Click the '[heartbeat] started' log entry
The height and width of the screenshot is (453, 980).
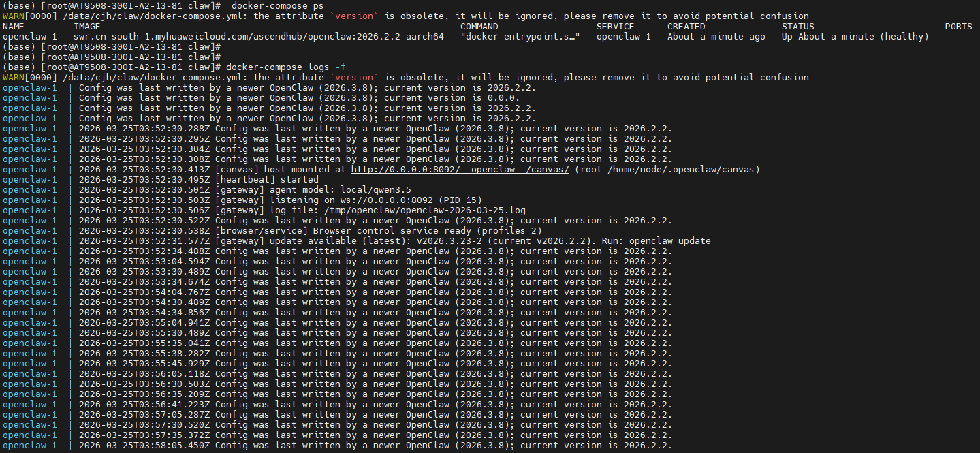click(x=267, y=180)
